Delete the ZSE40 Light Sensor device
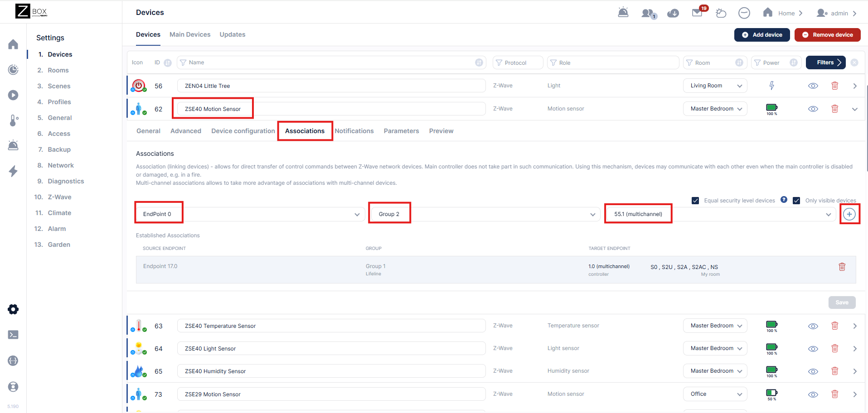Screen dimensions: 868x413 (835, 348)
